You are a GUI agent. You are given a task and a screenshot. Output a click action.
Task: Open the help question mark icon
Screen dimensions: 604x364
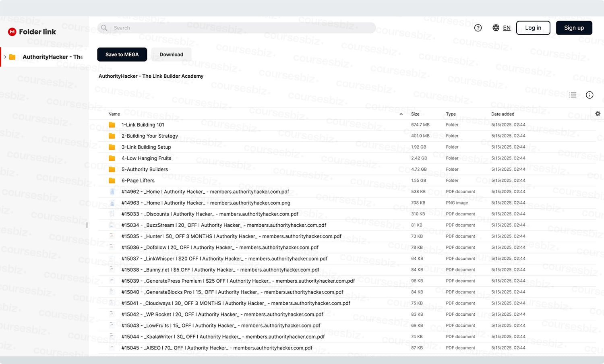pos(478,28)
